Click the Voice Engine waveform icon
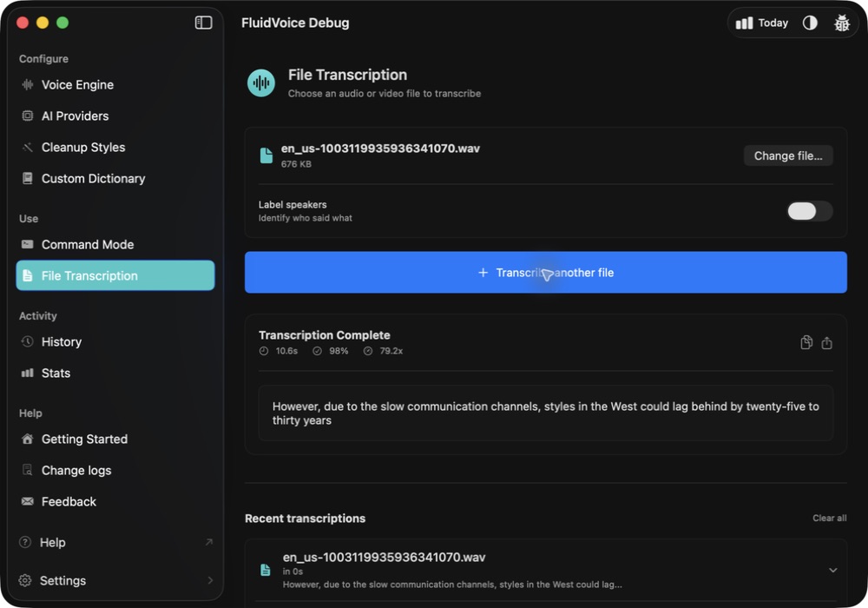The width and height of the screenshot is (868, 608). click(27, 85)
